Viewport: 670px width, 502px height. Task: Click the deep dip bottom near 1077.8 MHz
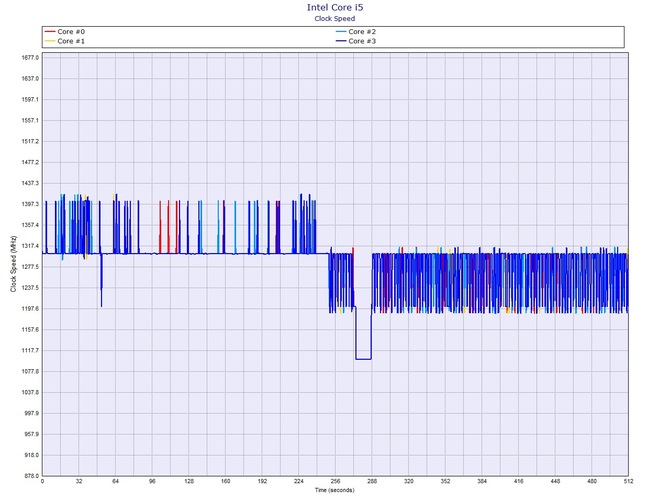click(363, 359)
